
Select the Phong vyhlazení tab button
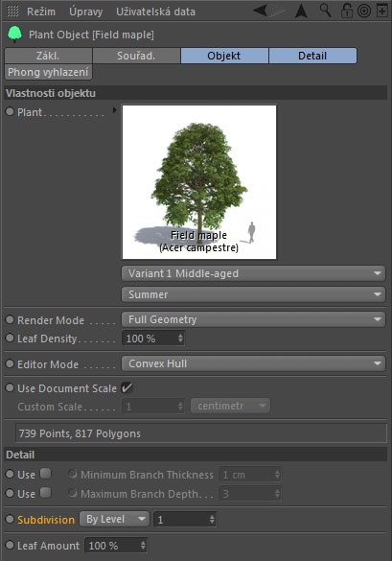(x=48, y=72)
